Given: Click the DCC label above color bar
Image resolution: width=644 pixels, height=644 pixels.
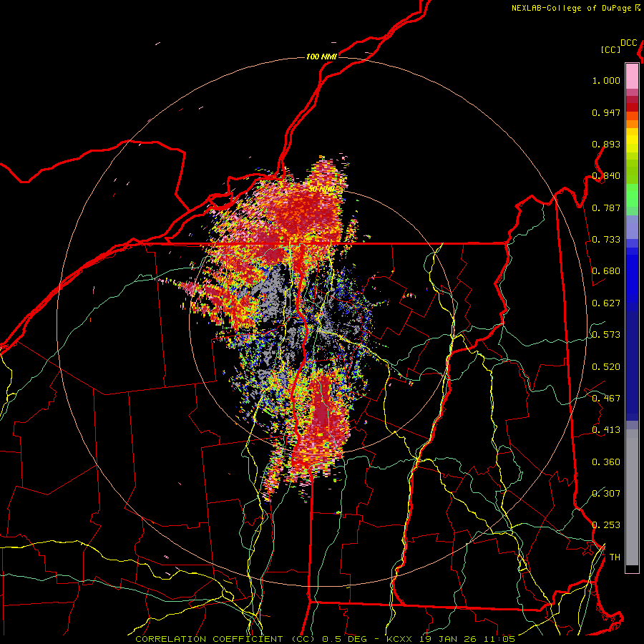Looking at the screenshot, I should point(629,43).
